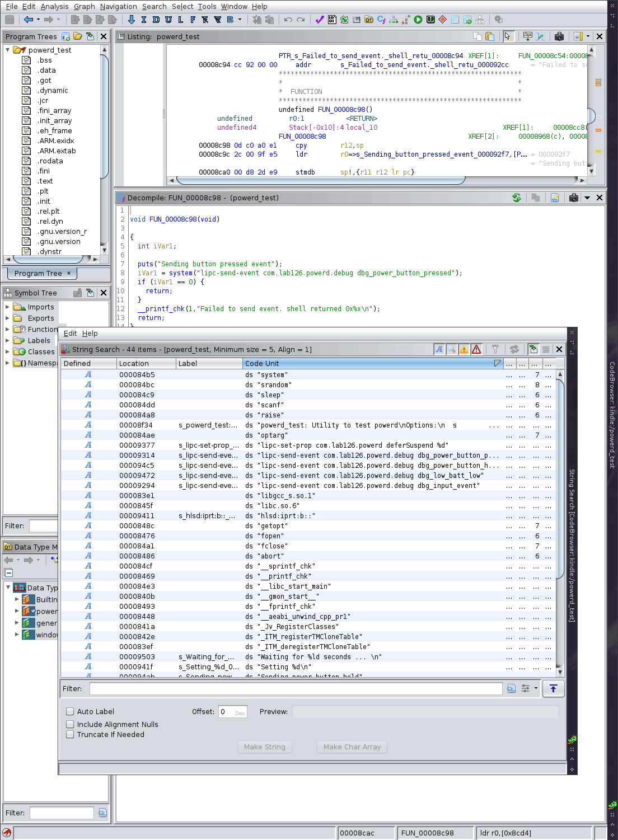Click the purple checkmark toolbar icon

click(x=320, y=20)
